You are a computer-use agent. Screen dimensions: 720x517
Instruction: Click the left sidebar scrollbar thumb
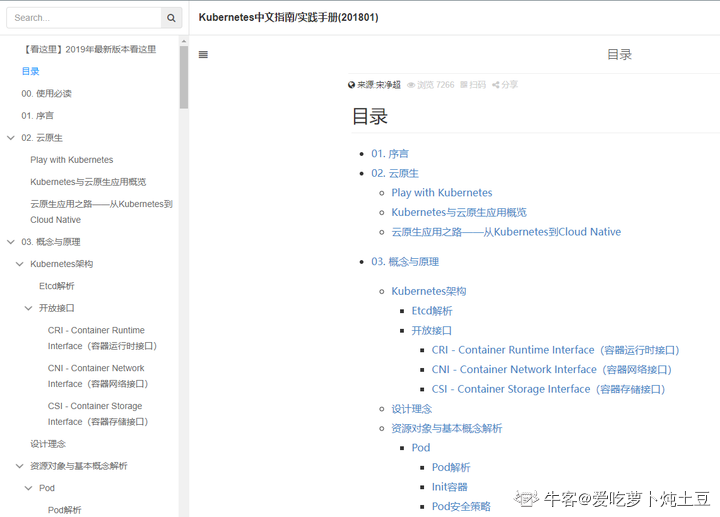click(x=184, y=77)
